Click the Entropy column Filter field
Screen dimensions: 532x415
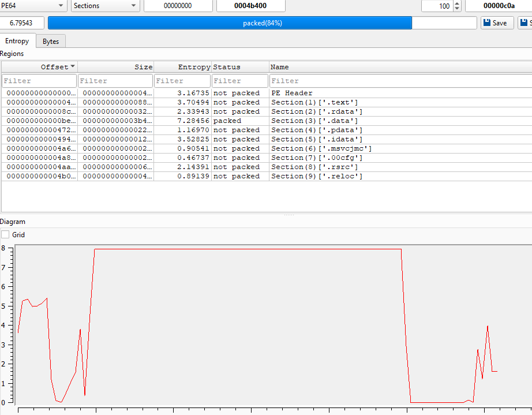coord(182,81)
